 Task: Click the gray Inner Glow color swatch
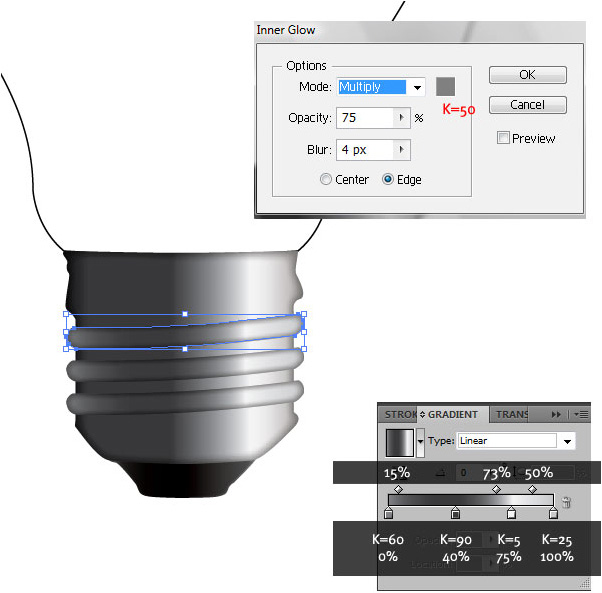pyautogui.click(x=445, y=86)
